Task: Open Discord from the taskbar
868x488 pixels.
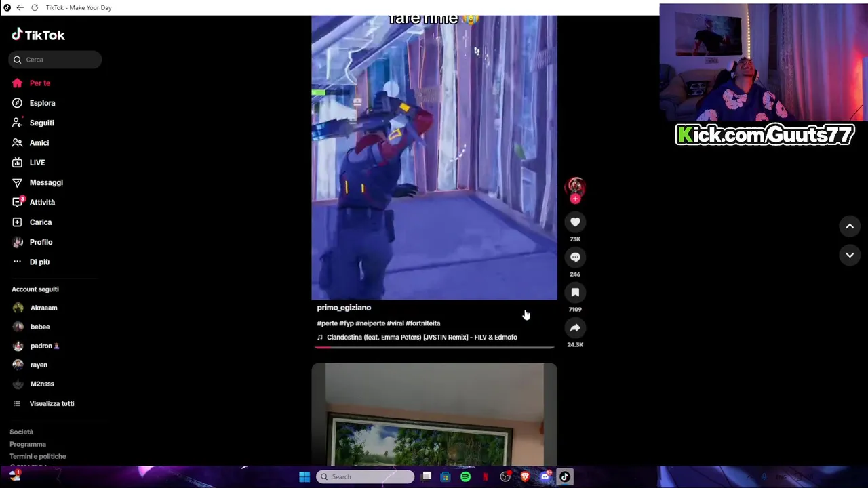Action: [x=545, y=476]
